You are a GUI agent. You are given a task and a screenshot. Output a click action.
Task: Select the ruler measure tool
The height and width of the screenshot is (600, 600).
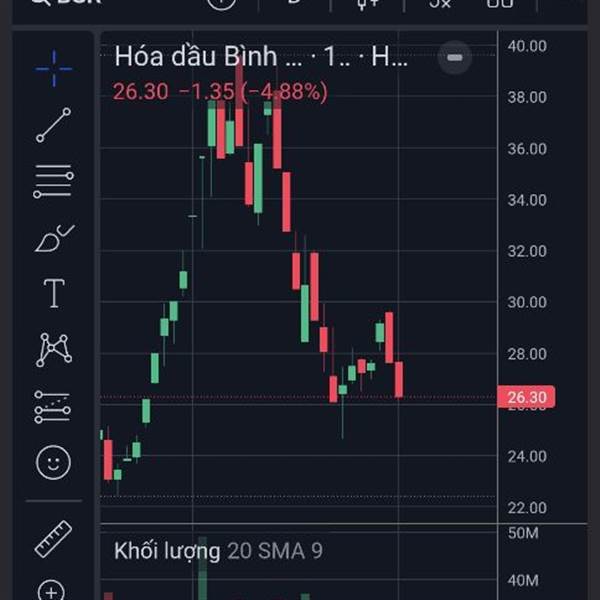coord(53,539)
